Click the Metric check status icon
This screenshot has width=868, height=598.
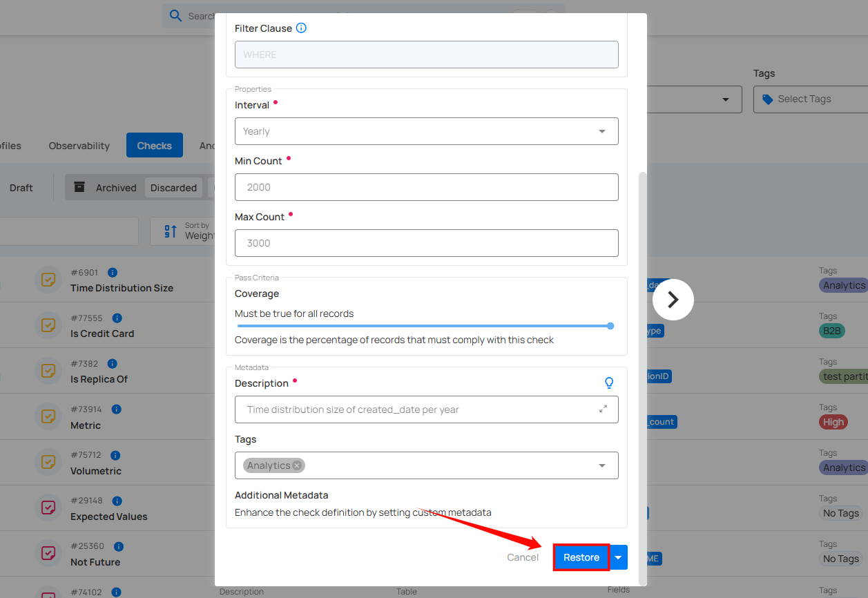(x=48, y=416)
